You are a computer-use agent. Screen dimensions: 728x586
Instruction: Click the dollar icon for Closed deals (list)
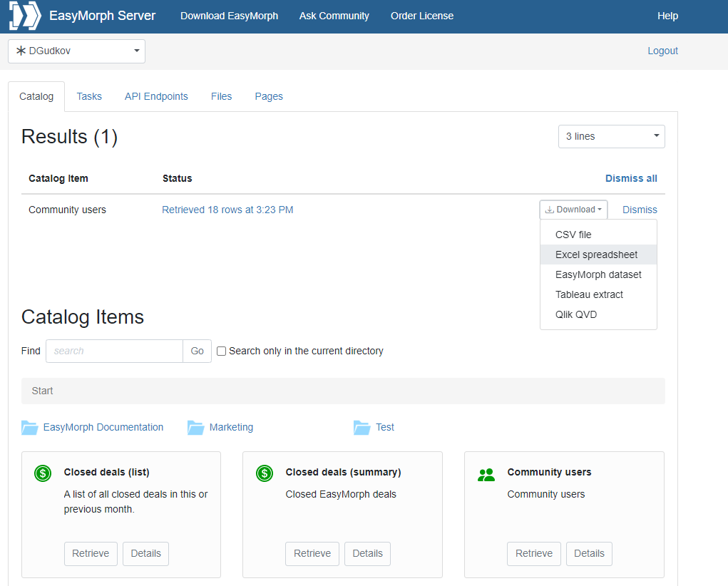[x=43, y=473]
